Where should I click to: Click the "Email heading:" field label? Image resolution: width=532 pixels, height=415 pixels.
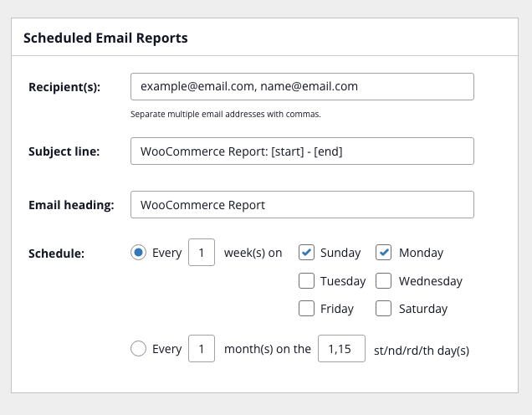click(x=71, y=205)
